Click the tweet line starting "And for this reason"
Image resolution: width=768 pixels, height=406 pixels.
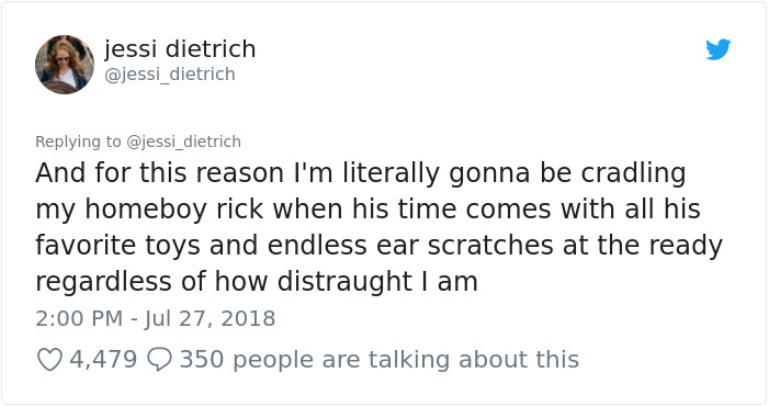(x=360, y=173)
